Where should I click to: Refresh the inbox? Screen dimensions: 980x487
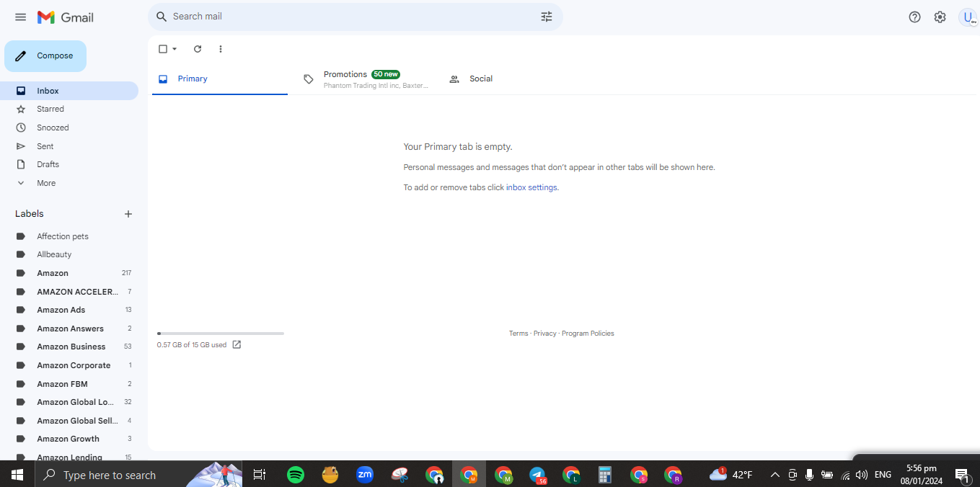(x=198, y=49)
